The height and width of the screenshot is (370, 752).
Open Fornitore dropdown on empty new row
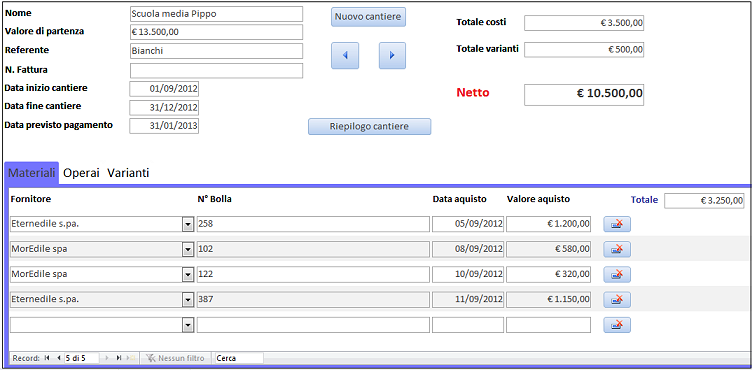pos(188,325)
